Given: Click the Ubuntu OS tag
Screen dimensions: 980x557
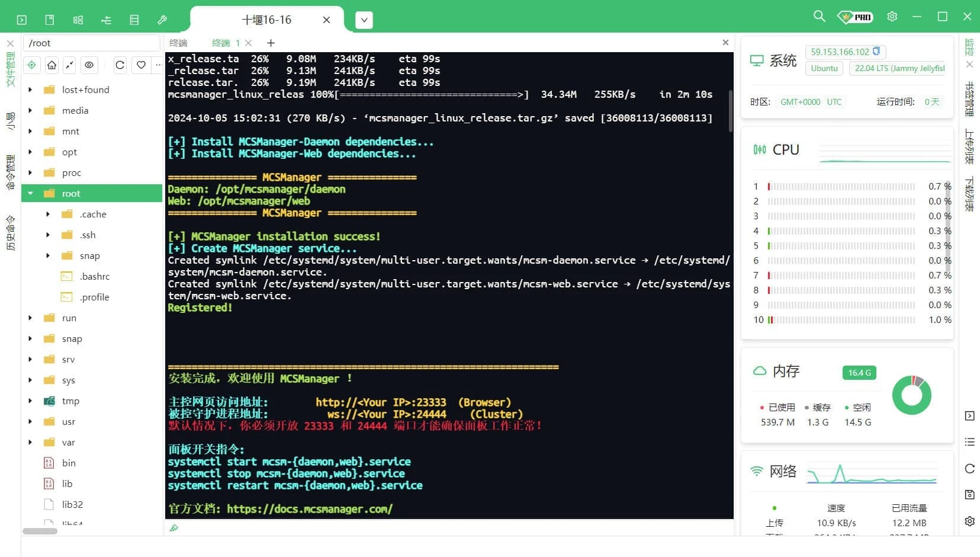Looking at the screenshot, I should [x=824, y=68].
